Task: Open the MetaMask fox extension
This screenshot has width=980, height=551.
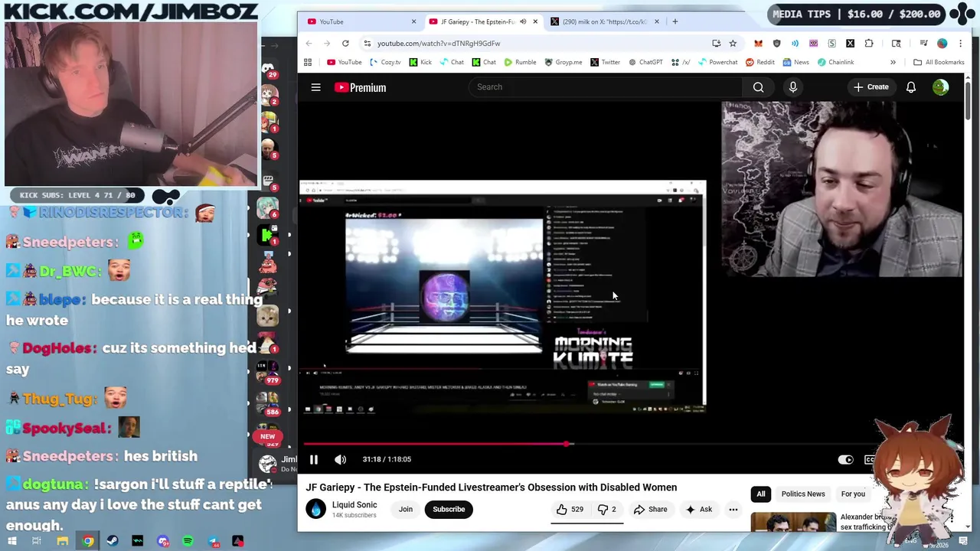Action: click(758, 44)
